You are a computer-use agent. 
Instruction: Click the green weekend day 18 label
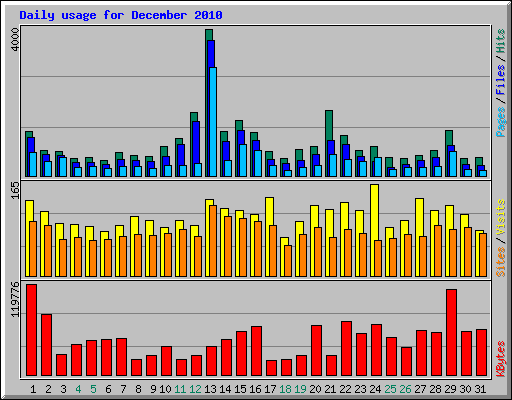pyautogui.click(x=285, y=389)
